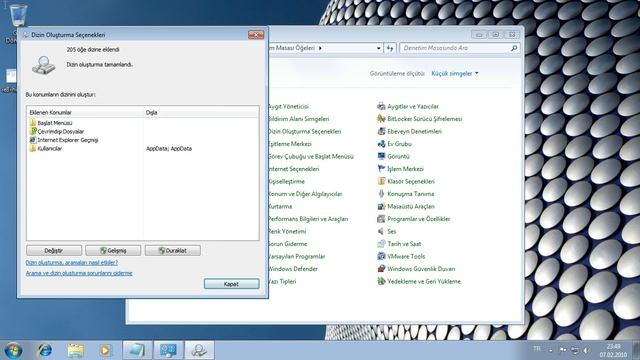
Task: Click Çevrimdışı Dosyalar icon in list
Action: pos(33,131)
